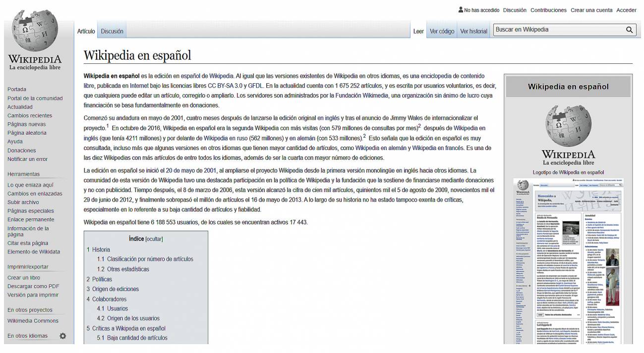Open language settings gear icon
644x353 pixels.
point(63,336)
